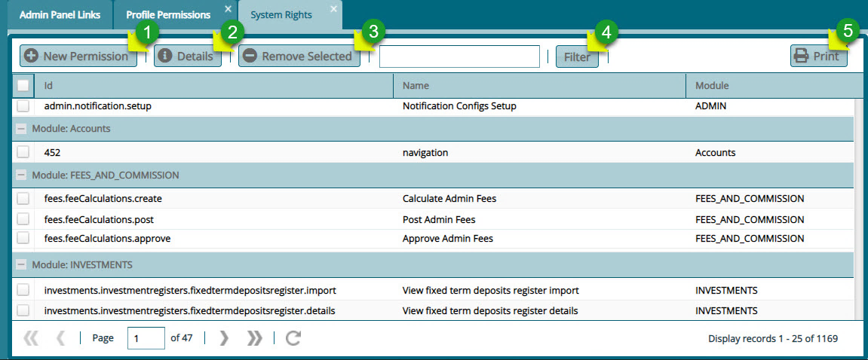
Task: Check the admin.notification.setup row checkbox
Action: tap(23, 105)
